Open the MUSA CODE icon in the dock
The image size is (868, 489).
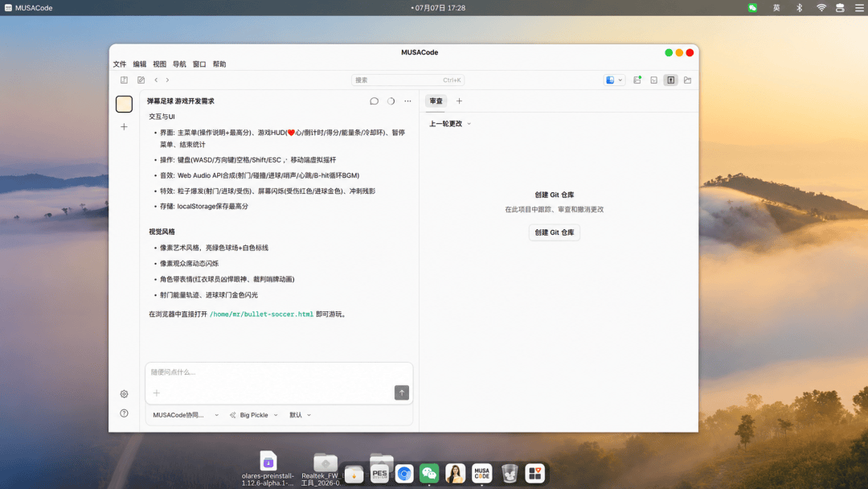pyautogui.click(x=481, y=474)
